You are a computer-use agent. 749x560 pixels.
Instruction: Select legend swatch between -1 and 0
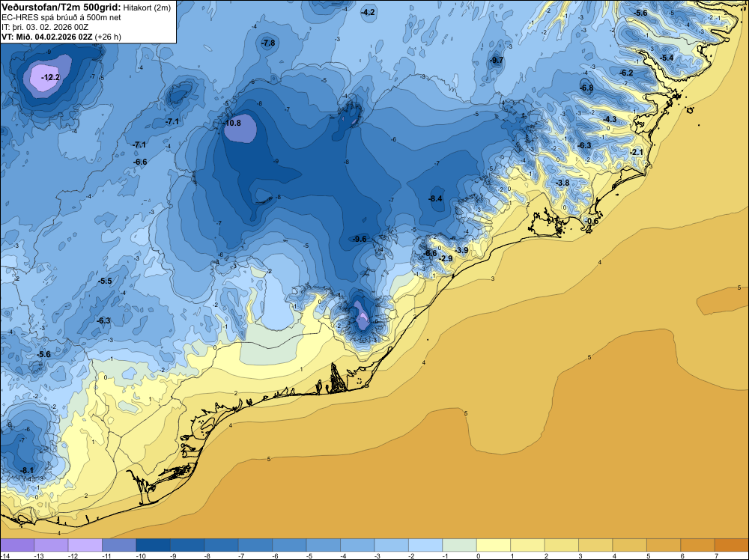tap(460, 545)
